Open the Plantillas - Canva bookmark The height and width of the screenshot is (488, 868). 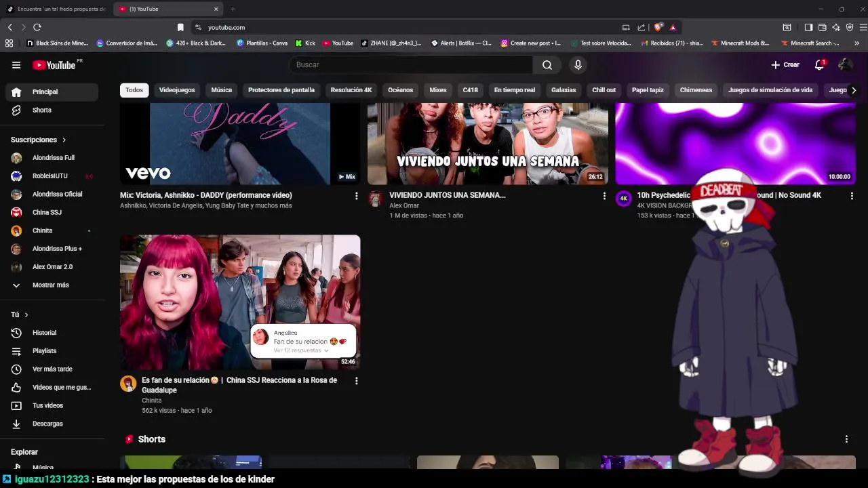(x=262, y=43)
